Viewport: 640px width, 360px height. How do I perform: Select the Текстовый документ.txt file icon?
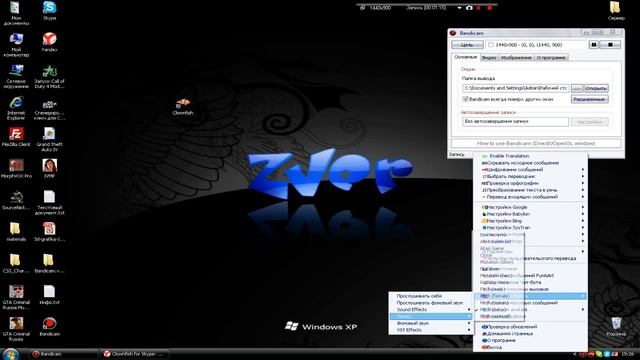click(x=49, y=197)
